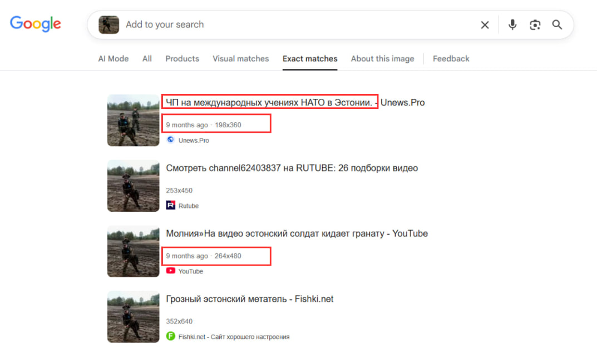Click the Unews.Pro globe favicon
Screen dimensions: 597x364
pos(171,139)
